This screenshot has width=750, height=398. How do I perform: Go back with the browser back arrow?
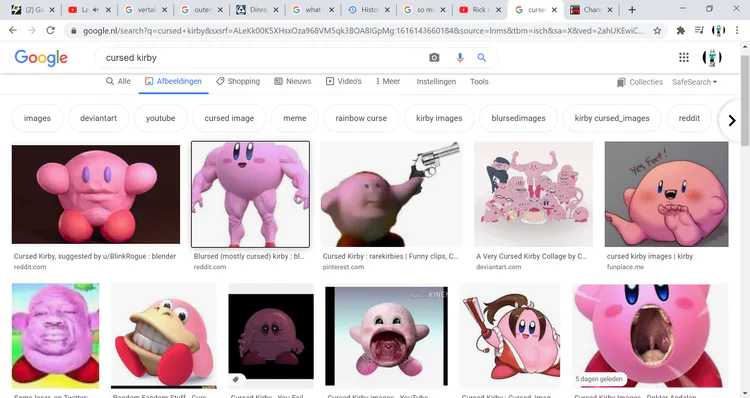point(12,30)
